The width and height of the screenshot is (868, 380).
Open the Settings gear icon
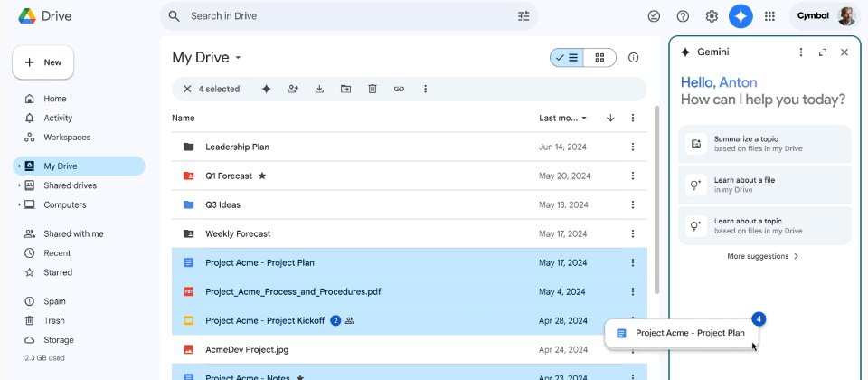712,16
